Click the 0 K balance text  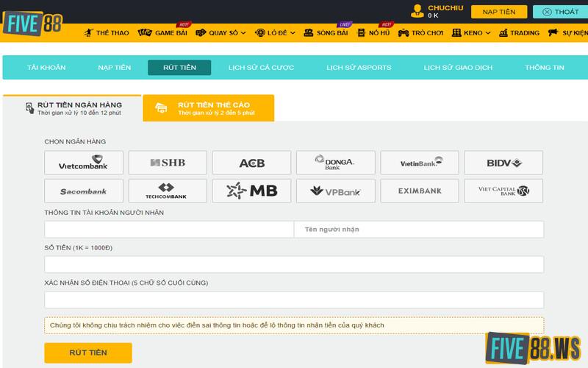(x=433, y=15)
